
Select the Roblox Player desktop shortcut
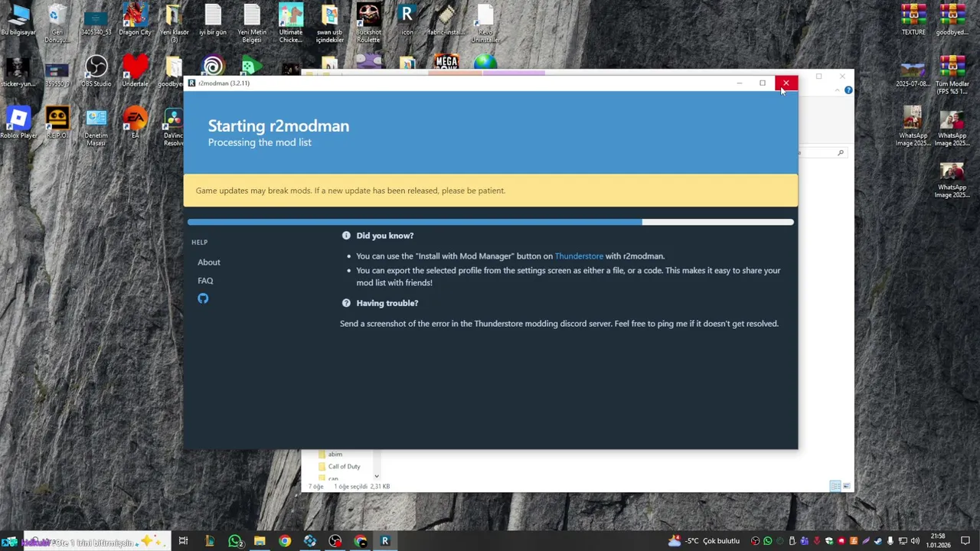tap(18, 122)
